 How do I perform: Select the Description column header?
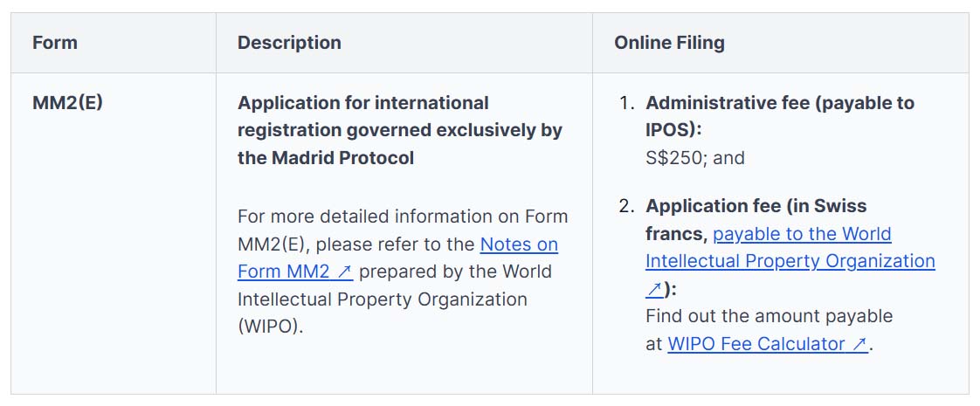tap(289, 43)
